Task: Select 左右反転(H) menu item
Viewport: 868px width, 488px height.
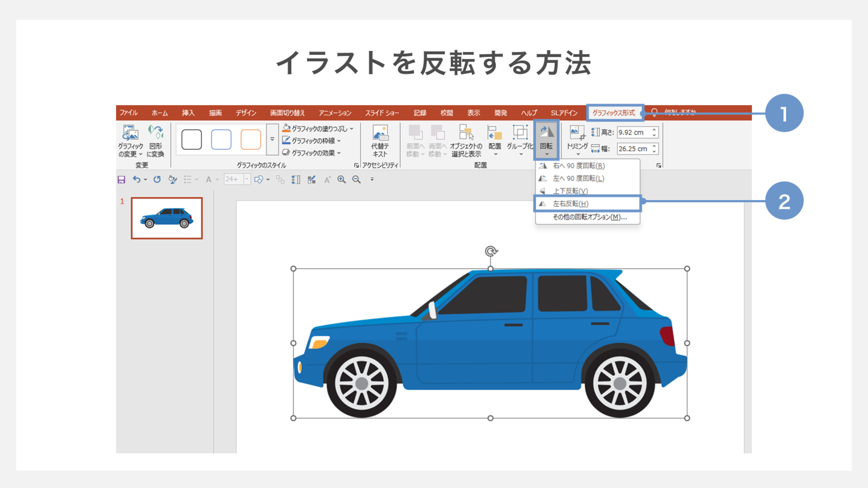Action: [587, 204]
